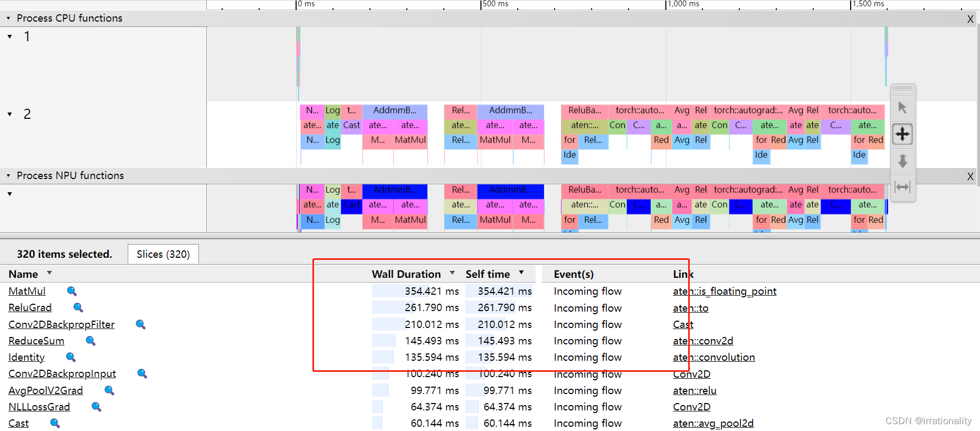Search for MatMul with magnifier icon
The image size is (980, 431).
point(72,291)
